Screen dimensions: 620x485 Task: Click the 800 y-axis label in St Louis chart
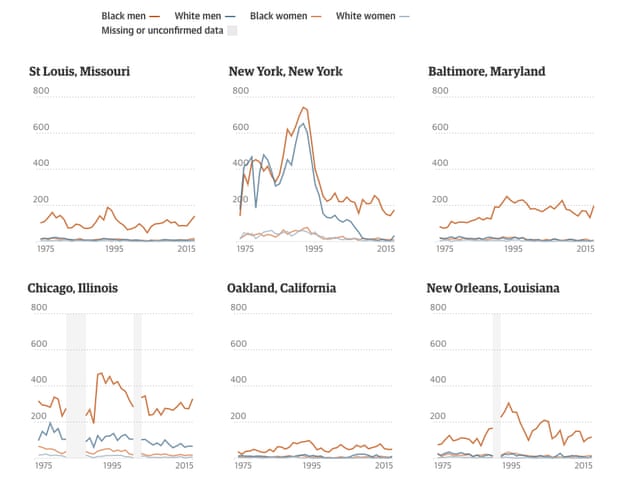click(41, 91)
